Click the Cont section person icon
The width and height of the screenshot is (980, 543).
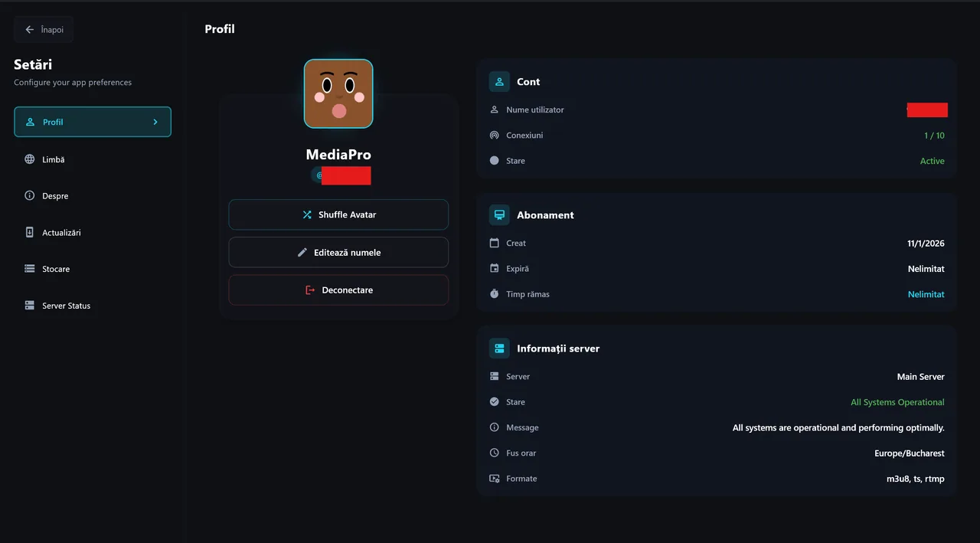499,82
